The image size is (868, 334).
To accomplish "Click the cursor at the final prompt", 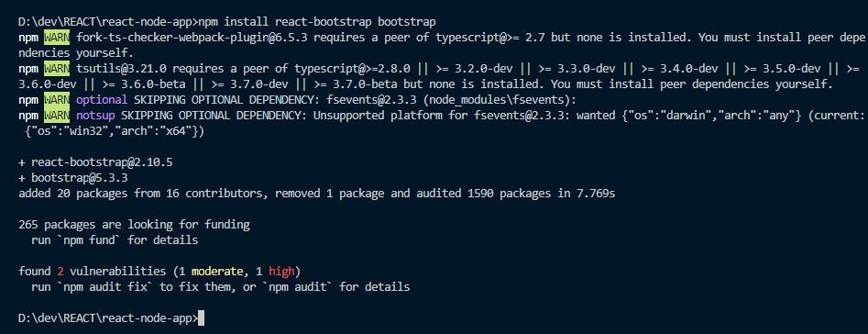I will click(x=201, y=318).
